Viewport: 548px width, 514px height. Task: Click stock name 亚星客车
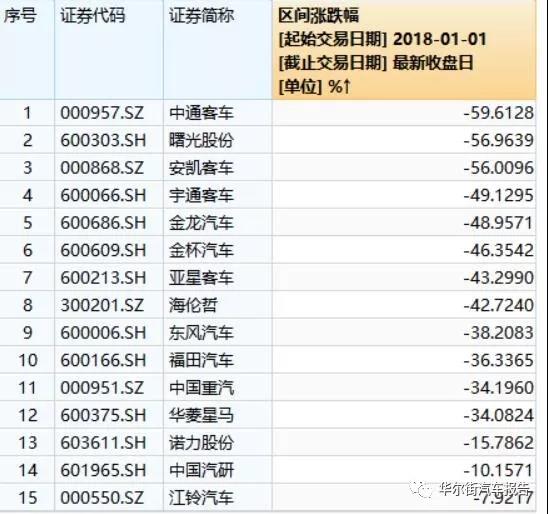[201, 278]
